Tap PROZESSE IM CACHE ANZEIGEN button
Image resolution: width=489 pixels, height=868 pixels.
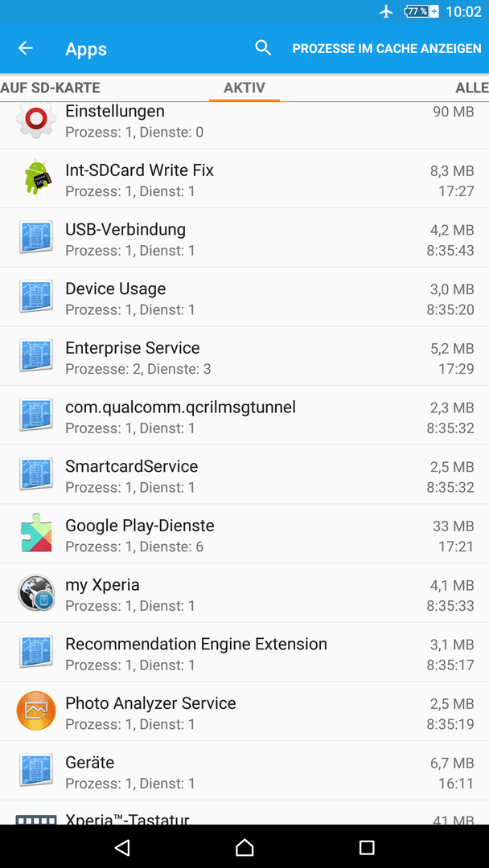click(x=387, y=49)
